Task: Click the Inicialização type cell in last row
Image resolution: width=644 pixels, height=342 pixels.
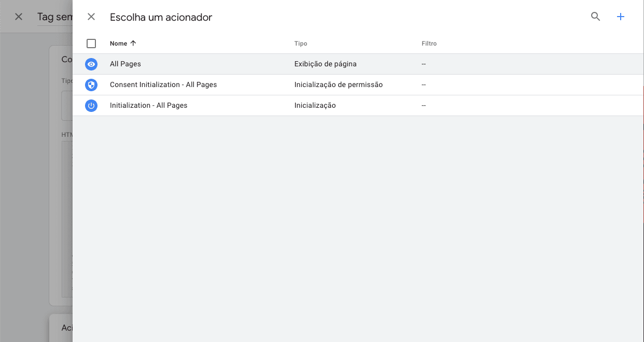Action: pyautogui.click(x=315, y=106)
